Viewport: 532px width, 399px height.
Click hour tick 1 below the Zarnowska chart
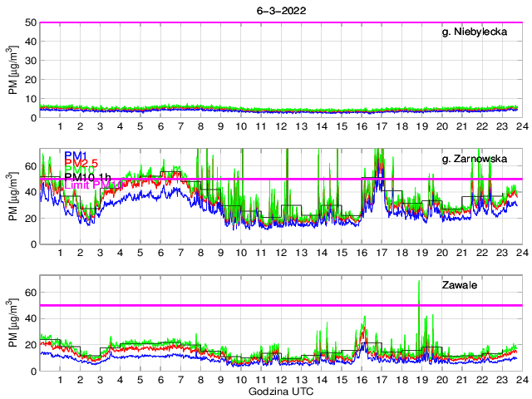[x=60, y=253]
